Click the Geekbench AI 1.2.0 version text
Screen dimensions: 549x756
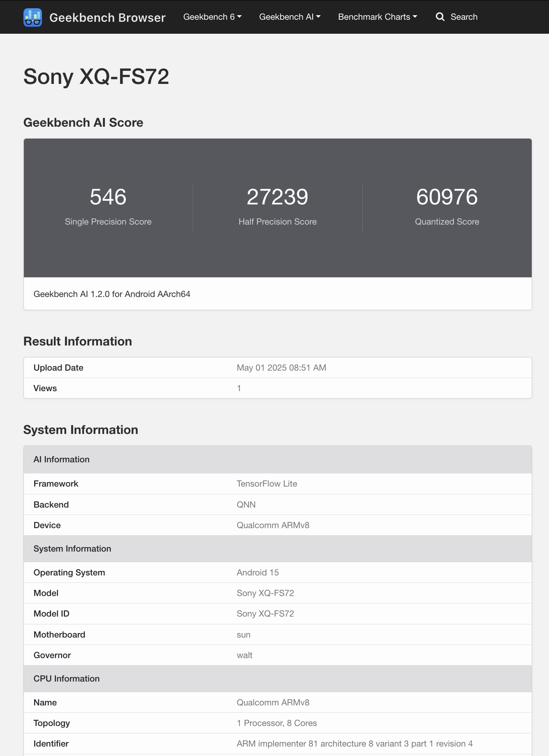[112, 294]
